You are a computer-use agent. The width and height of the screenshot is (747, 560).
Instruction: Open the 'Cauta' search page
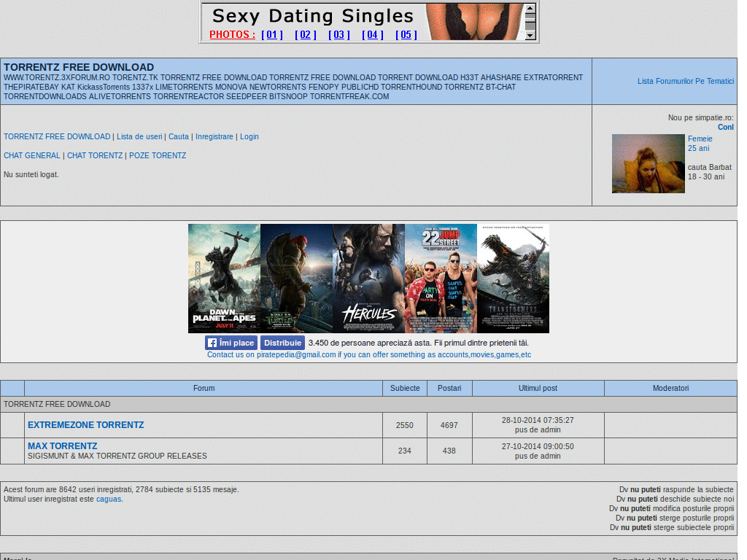coord(179,136)
